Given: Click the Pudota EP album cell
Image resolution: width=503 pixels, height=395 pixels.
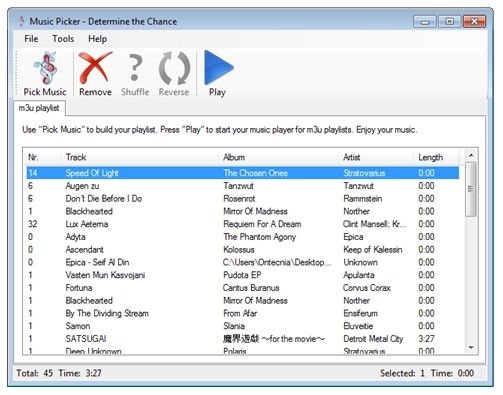Looking at the screenshot, I should pos(242,275).
